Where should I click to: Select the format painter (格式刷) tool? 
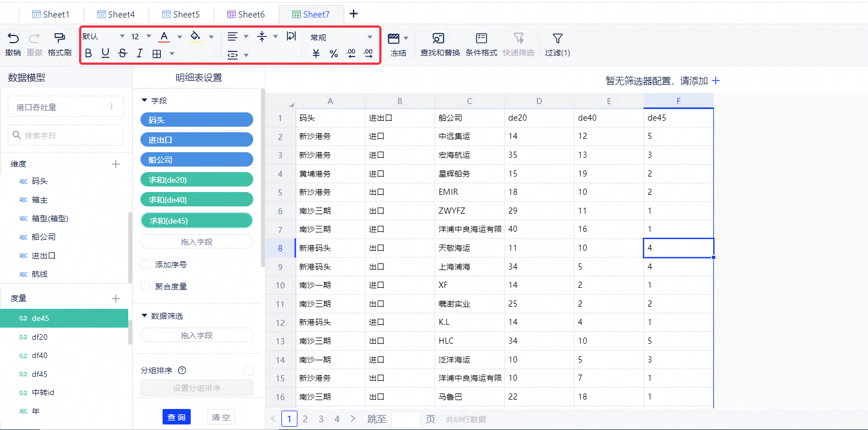[59, 38]
